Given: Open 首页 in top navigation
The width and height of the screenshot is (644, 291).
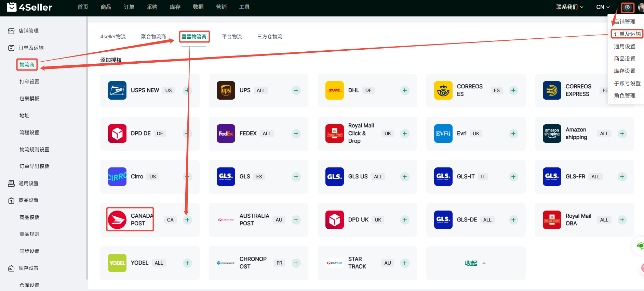Looking at the screenshot, I should pos(83,7).
